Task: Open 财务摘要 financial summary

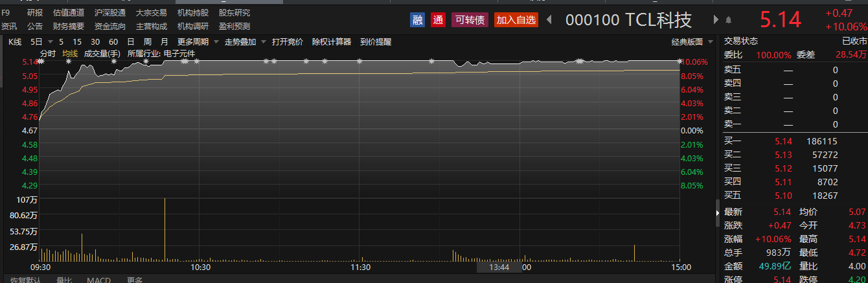Action: (x=69, y=26)
